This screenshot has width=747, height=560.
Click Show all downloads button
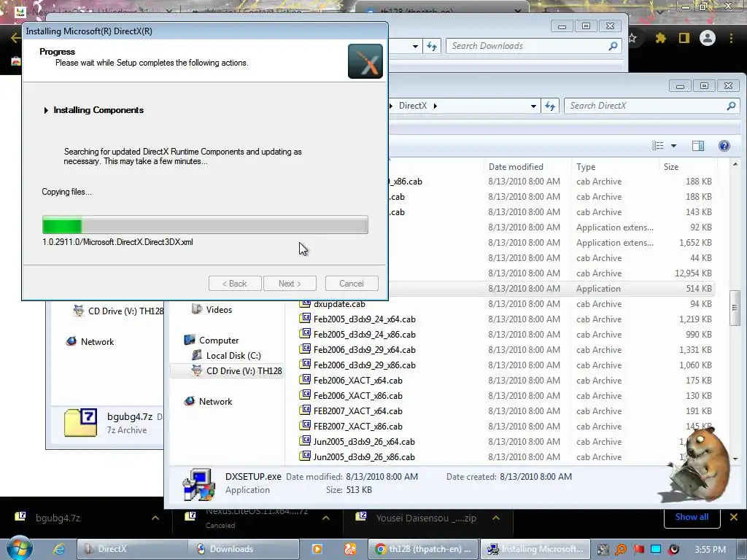click(692, 517)
